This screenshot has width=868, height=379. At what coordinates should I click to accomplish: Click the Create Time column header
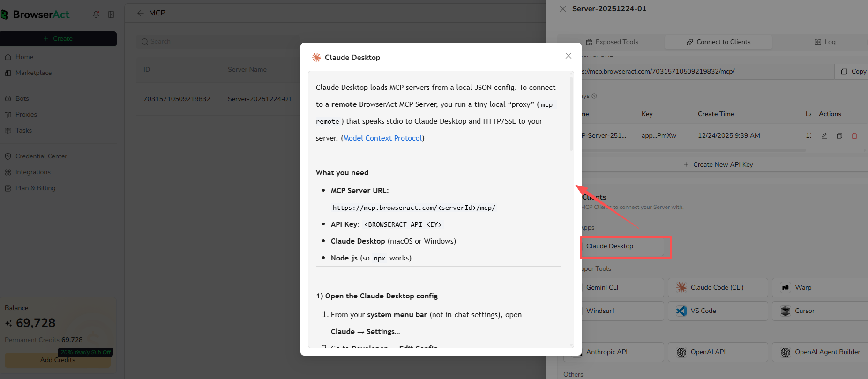click(x=716, y=114)
